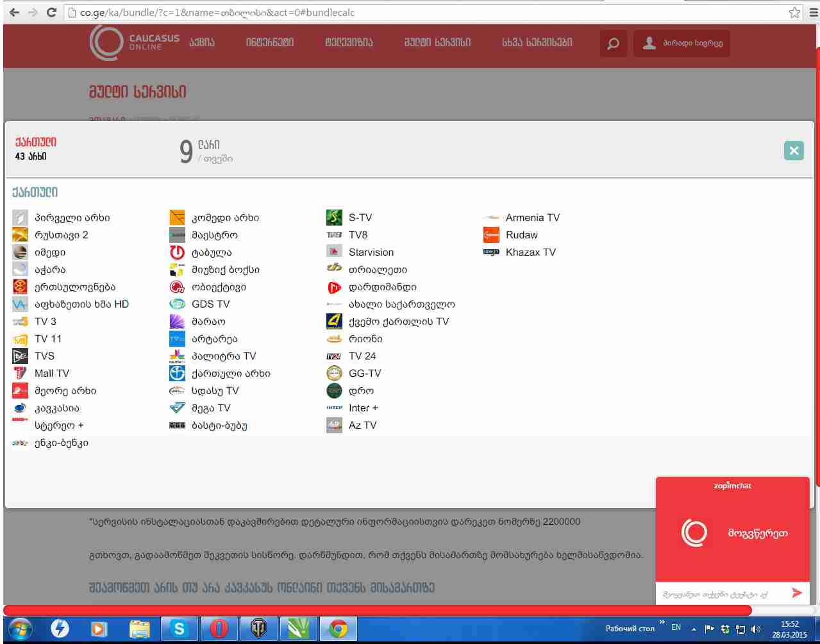Select the S-TV channel icon

[x=334, y=218]
